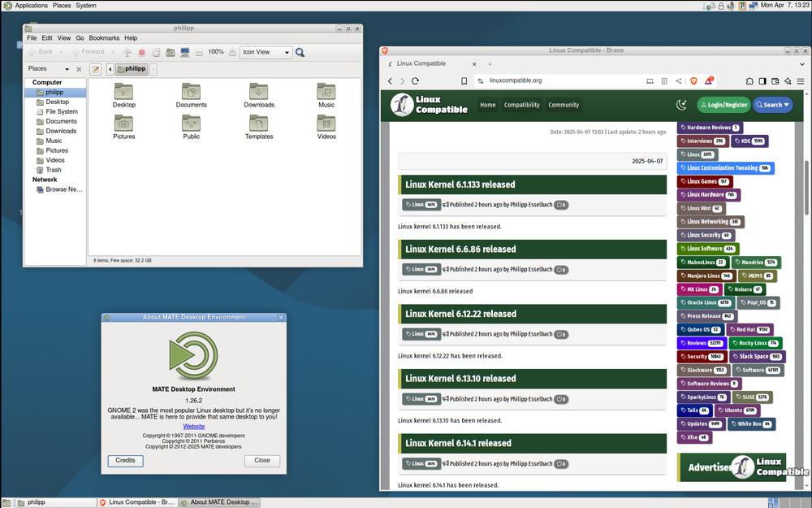Bookmark the current linuxcompatible.org page

tap(464, 80)
